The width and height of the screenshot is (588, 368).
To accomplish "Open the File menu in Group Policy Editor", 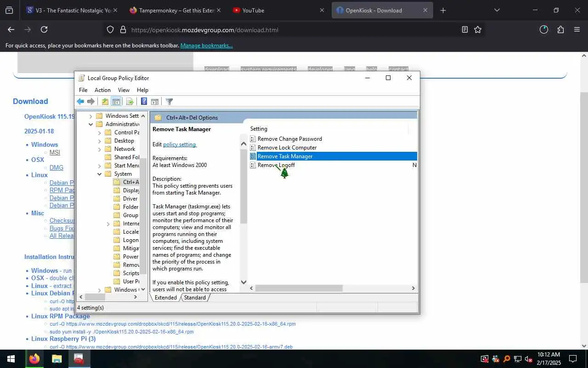I will [x=83, y=90].
